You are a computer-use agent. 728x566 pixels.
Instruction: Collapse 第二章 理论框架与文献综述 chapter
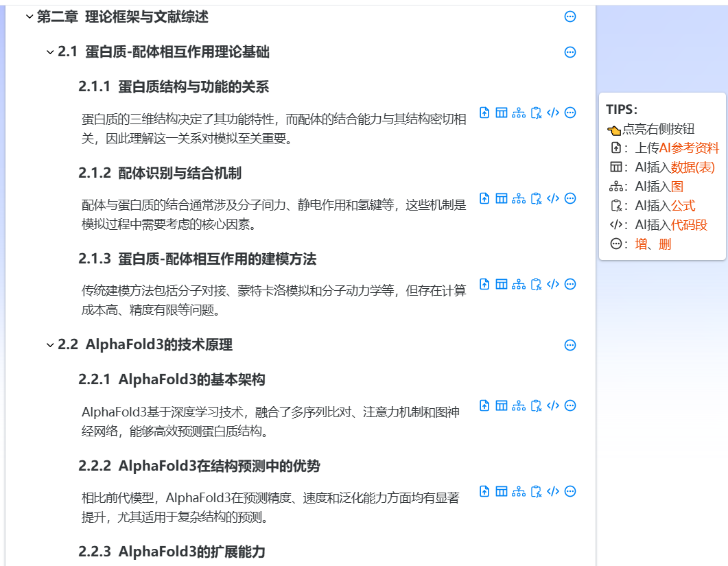30,17
